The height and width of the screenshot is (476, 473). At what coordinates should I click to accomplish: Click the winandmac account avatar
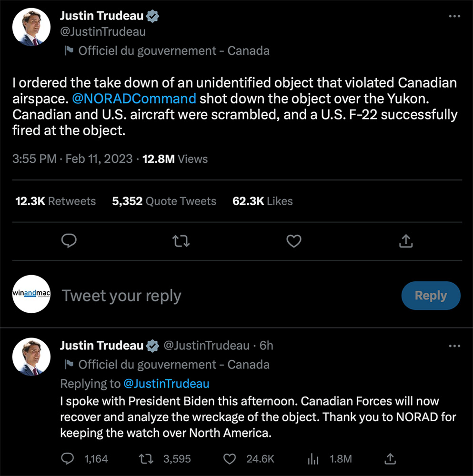coord(31,294)
